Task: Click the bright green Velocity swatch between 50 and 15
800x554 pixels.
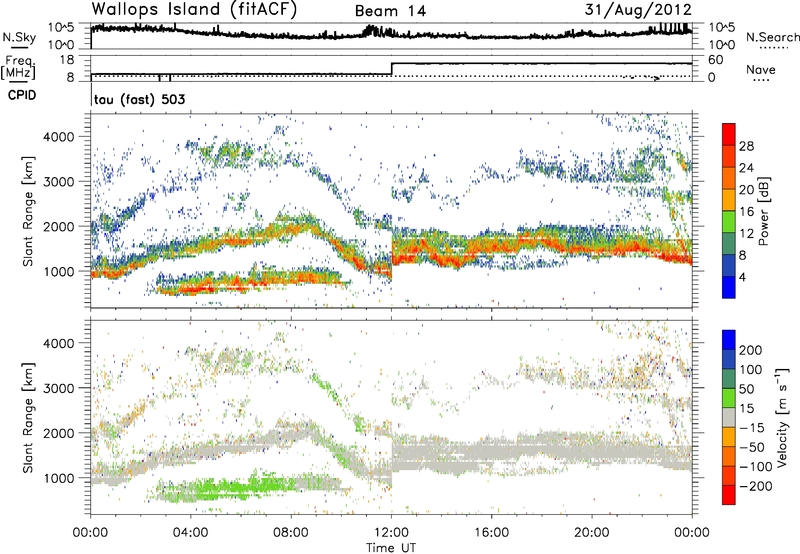Action: (729, 398)
